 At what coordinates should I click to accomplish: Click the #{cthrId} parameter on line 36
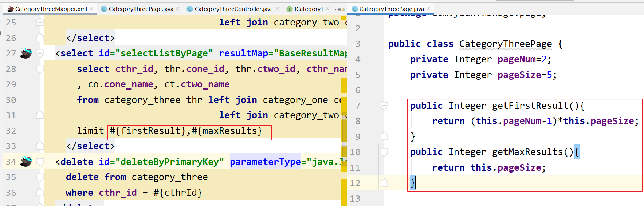pos(178,193)
